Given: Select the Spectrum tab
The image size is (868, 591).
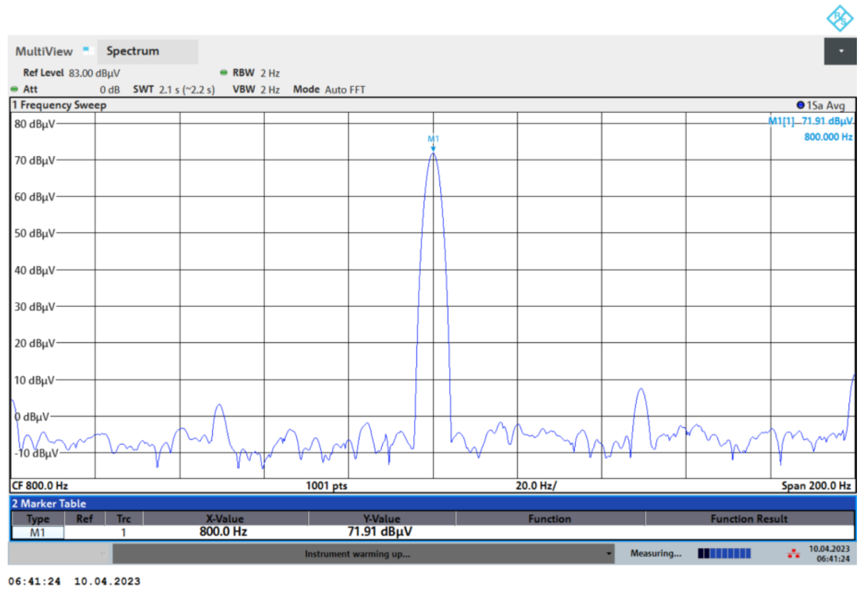Looking at the screenshot, I should pyautogui.click(x=147, y=51).
